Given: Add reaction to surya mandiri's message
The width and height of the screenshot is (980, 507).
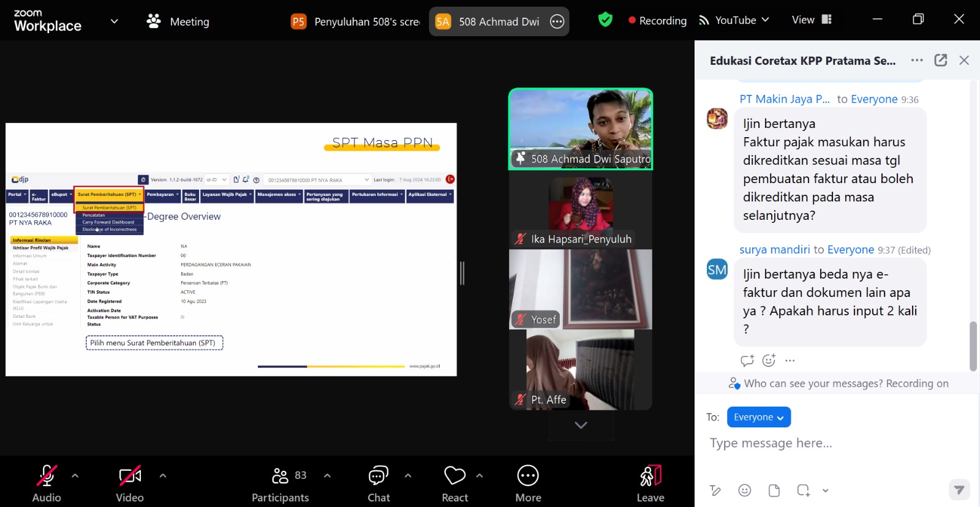Looking at the screenshot, I should click(x=769, y=361).
